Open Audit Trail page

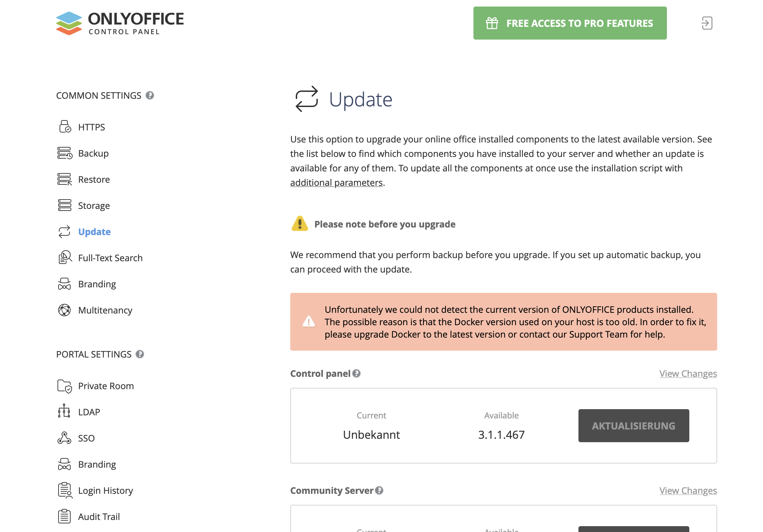(99, 517)
